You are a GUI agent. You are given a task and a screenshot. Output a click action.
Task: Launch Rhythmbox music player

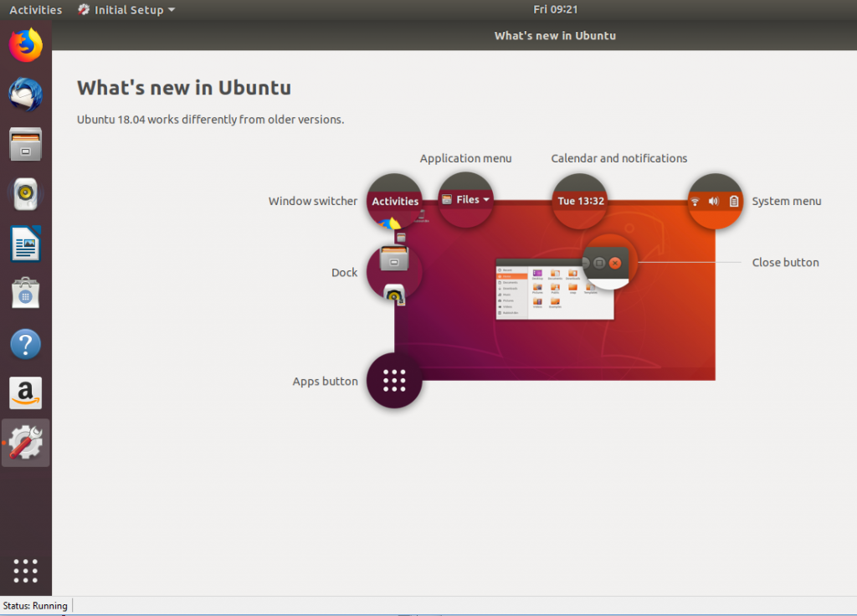pos(26,194)
